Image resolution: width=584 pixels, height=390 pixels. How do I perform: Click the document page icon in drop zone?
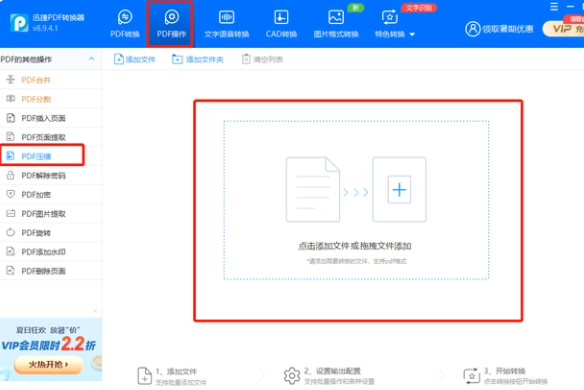click(313, 189)
